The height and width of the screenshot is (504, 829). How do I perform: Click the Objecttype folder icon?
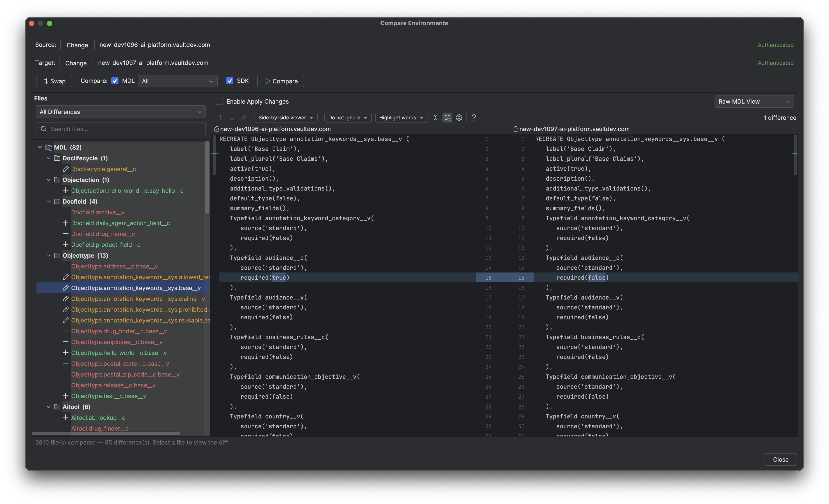click(x=57, y=255)
